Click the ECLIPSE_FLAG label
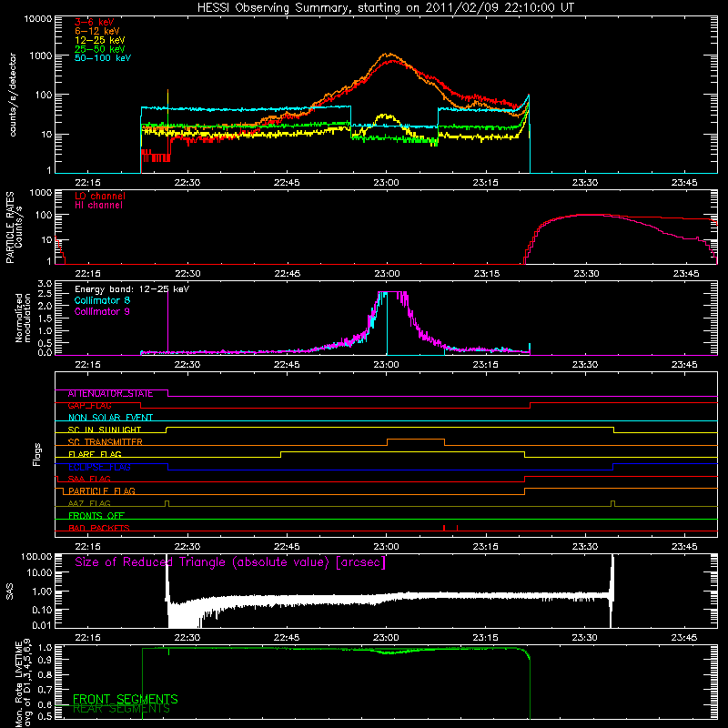 pyautogui.click(x=99, y=467)
